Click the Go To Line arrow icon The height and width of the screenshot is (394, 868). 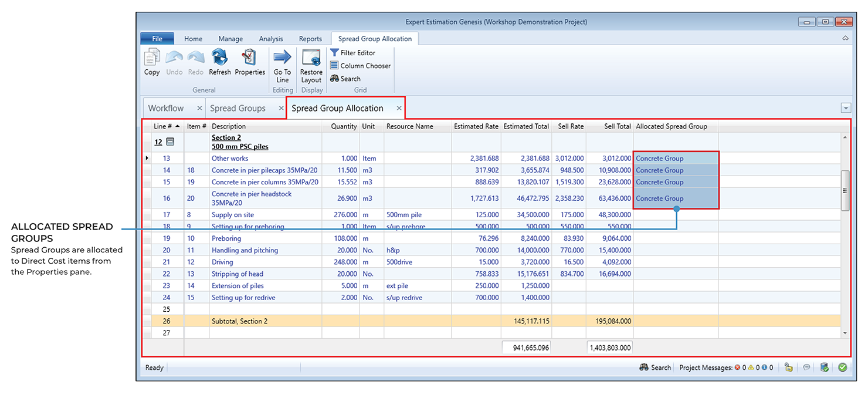pyautogui.click(x=282, y=58)
